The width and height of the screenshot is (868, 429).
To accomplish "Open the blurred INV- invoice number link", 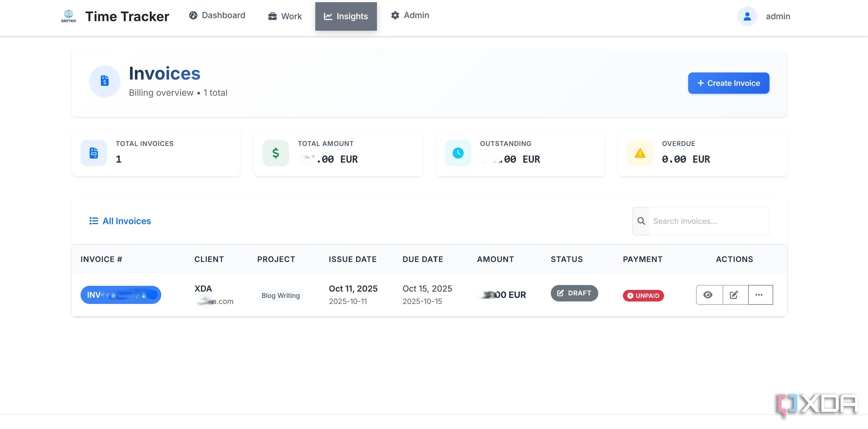I will click(121, 295).
